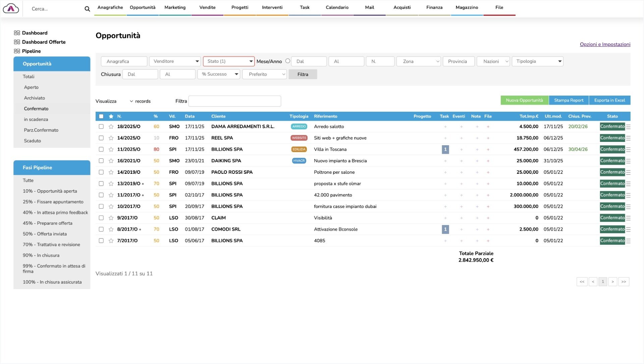Click the ARREDO typology color tag

coord(299,127)
